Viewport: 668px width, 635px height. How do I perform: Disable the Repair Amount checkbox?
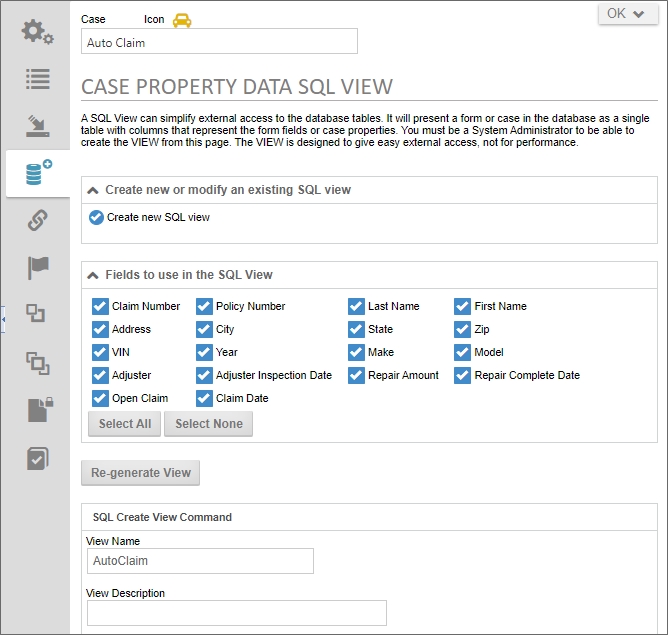click(356, 376)
